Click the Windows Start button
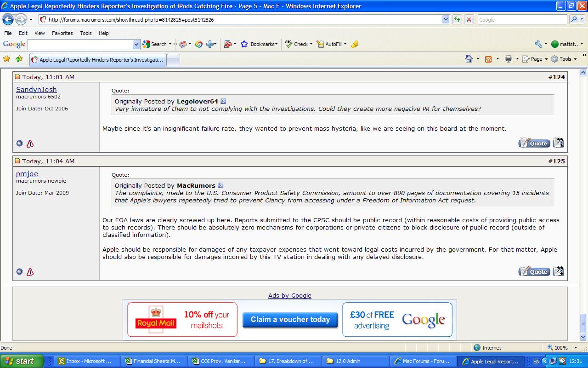Screen dimensions: 588x368 (22, 361)
